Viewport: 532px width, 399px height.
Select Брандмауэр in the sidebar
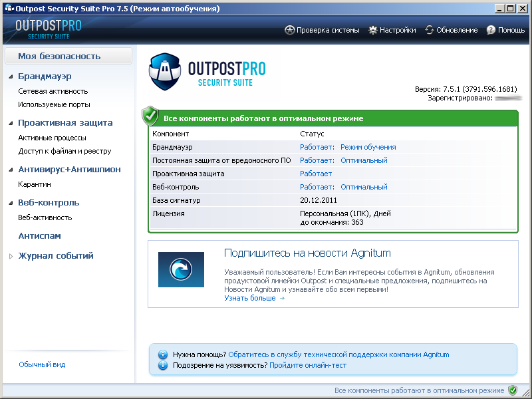(x=45, y=76)
